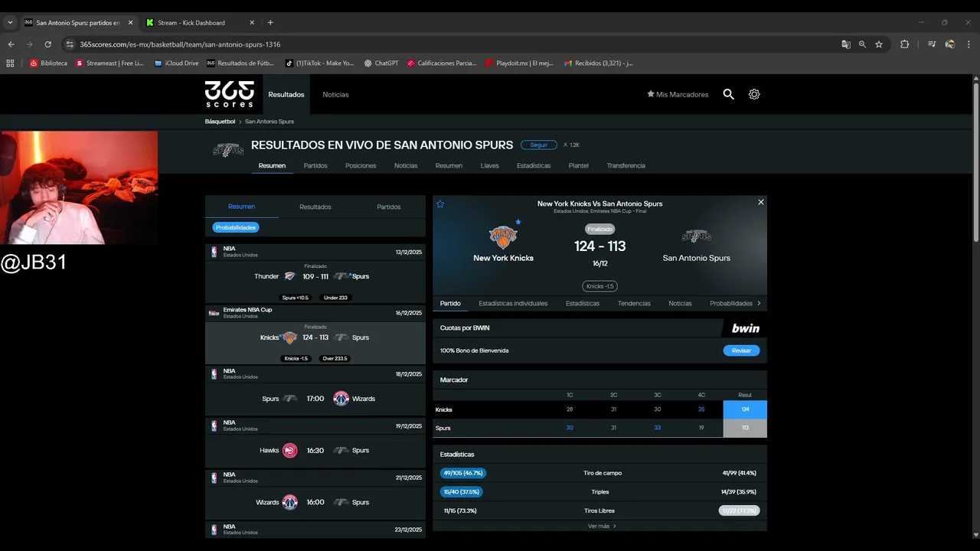980x551 pixels.
Task: Toggle the Probabilidades pill filter
Action: point(236,227)
